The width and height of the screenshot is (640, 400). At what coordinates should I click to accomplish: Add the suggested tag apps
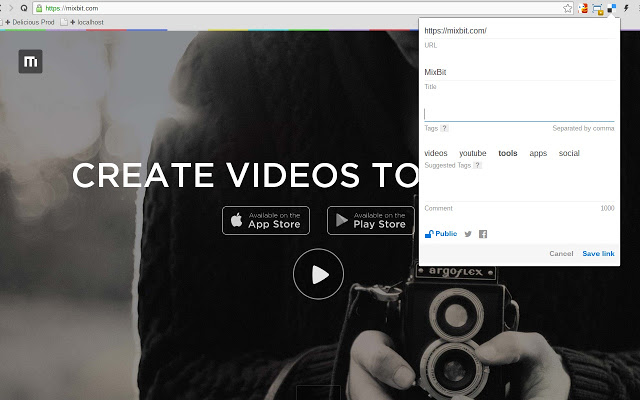coord(538,153)
